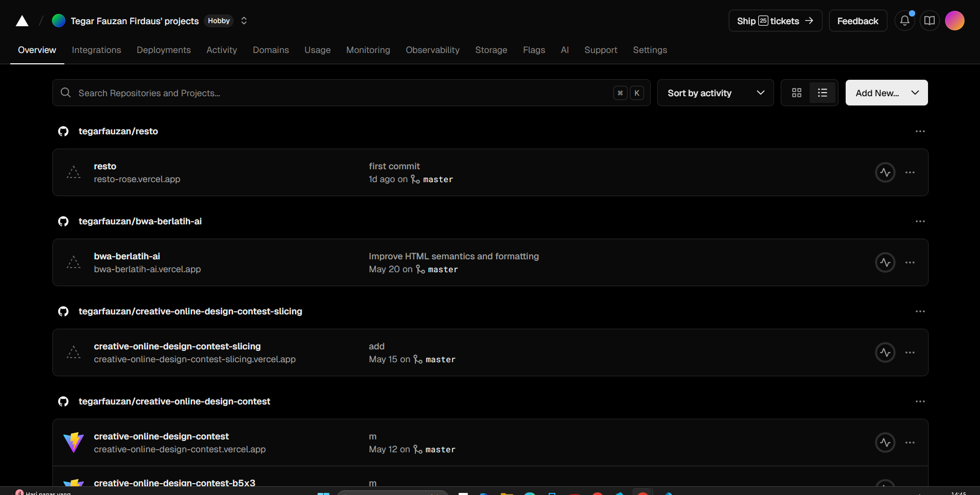Click the resto project placeholder icon
980x495 pixels.
[74, 172]
